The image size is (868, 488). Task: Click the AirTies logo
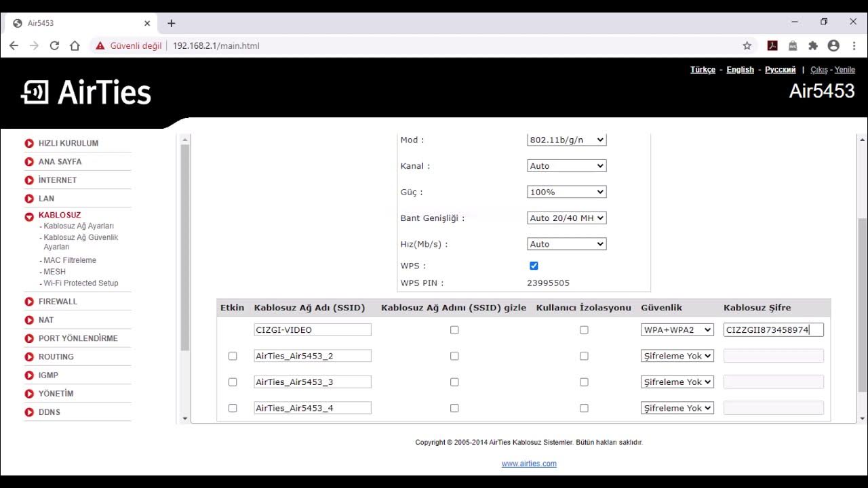[86, 92]
